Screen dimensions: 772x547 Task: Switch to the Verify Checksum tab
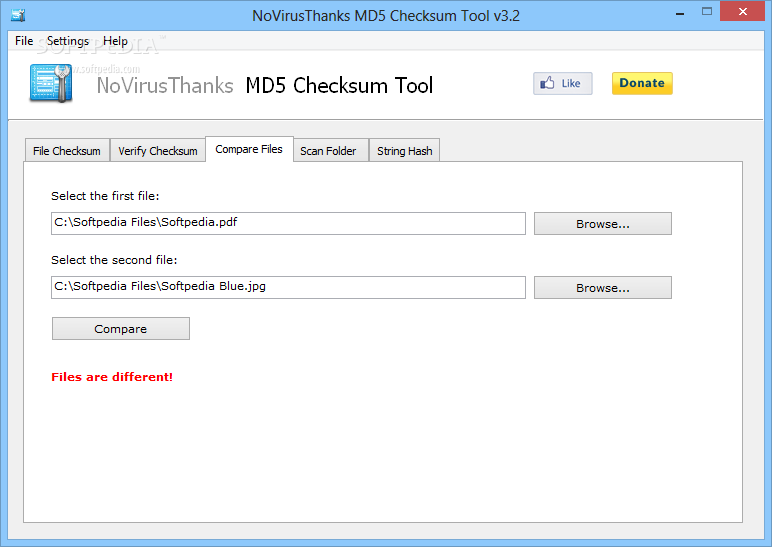158,151
